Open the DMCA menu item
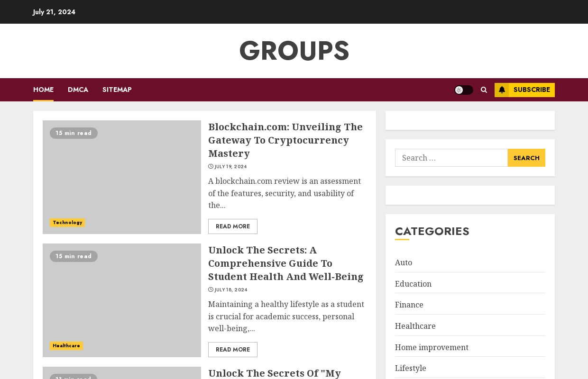 78,90
